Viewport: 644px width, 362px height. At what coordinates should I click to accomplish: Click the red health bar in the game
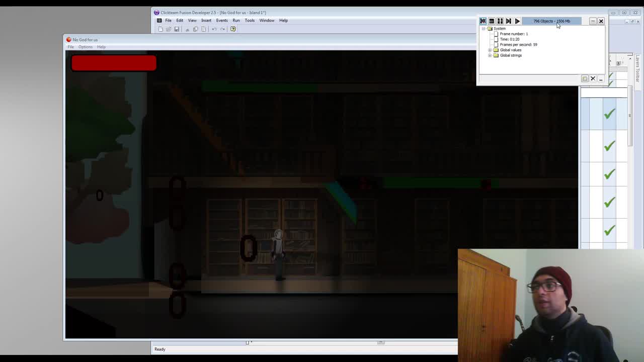pos(113,62)
